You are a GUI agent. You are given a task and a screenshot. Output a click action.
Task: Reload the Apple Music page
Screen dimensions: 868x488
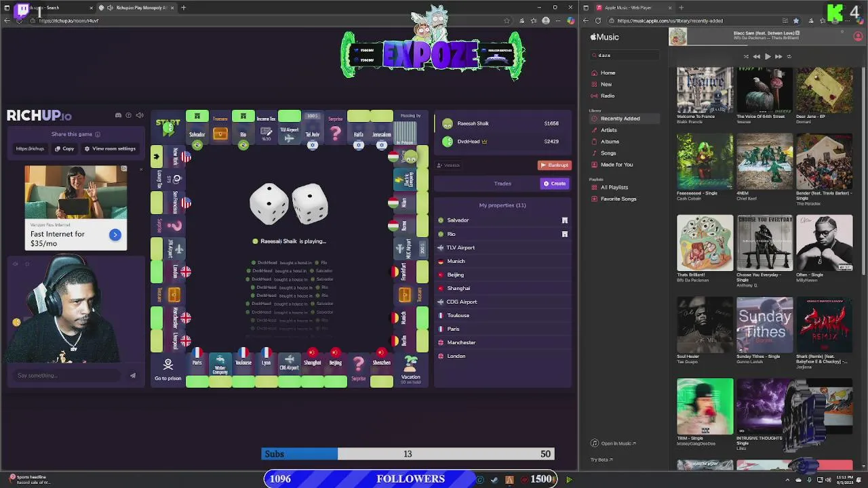pos(597,20)
